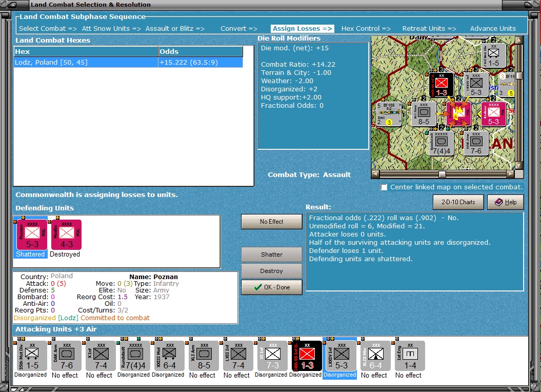The image size is (541, 392).
Task: Select the Poznan 5-3 defending unit counter
Action: click(32, 235)
